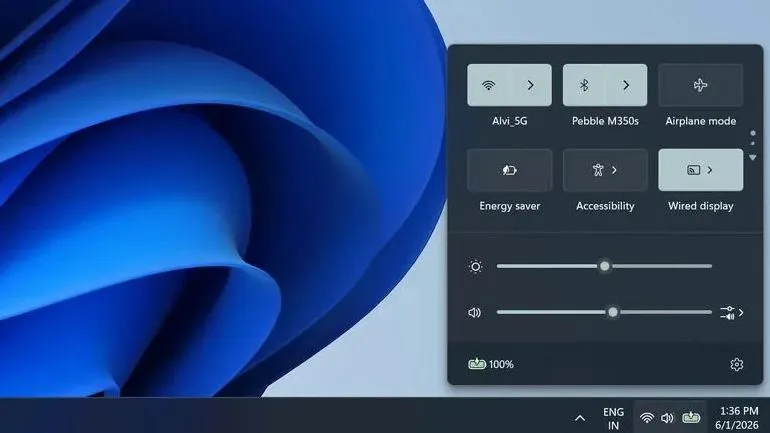Expand the Bluetooth devices list chevron
The image size is (770, 433).
tap(626, 85)
